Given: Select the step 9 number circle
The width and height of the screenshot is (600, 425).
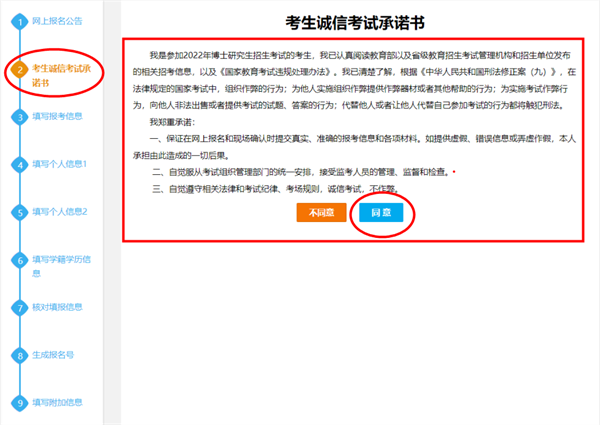Looking at the screenshot, I should [x=19, y=402].
